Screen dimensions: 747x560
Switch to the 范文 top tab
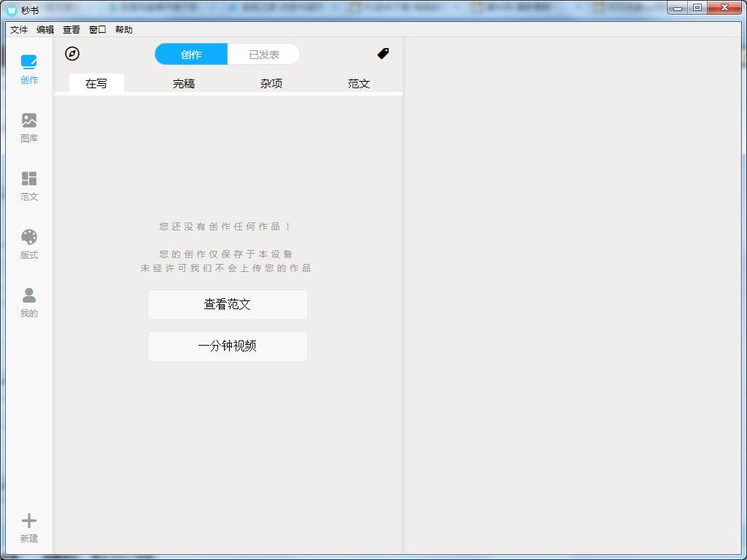[x=359, y=84]
